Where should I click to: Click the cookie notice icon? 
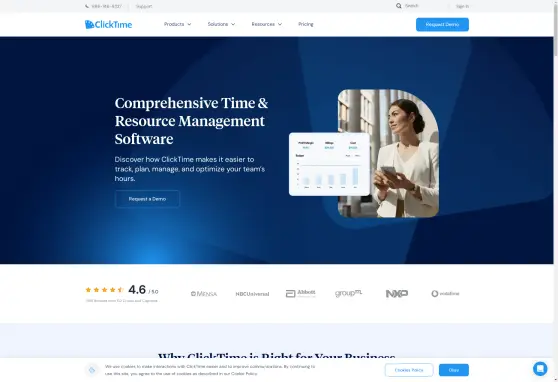pos(92,370)
